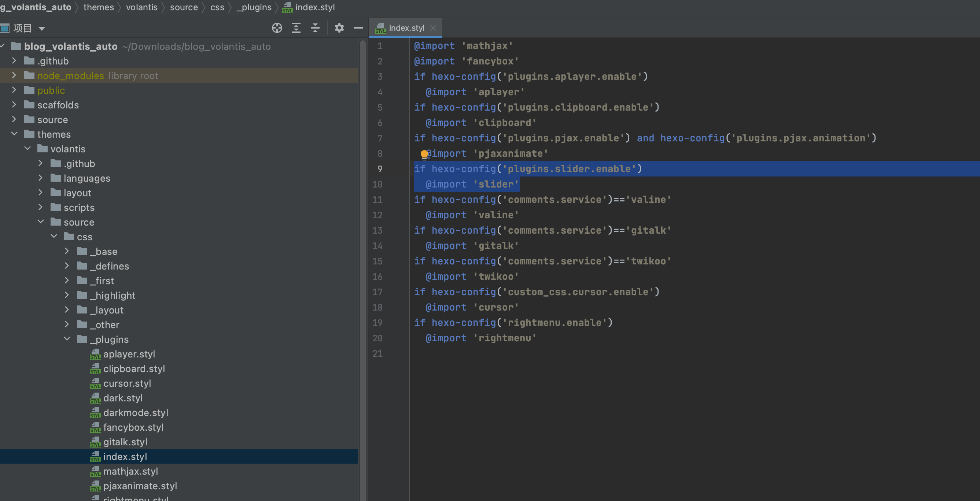The height and width of the screenshot is (501, 980).
Task: Open dark.styl file icon
Action: click(x=96, y=398)
